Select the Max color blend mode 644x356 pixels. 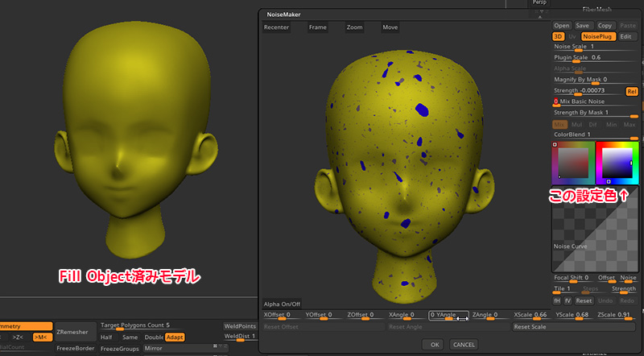(630, 125)
